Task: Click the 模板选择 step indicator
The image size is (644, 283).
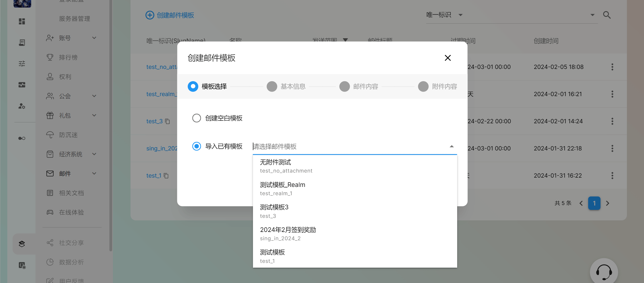Action: pyautogui.click(x=193, y=87)
